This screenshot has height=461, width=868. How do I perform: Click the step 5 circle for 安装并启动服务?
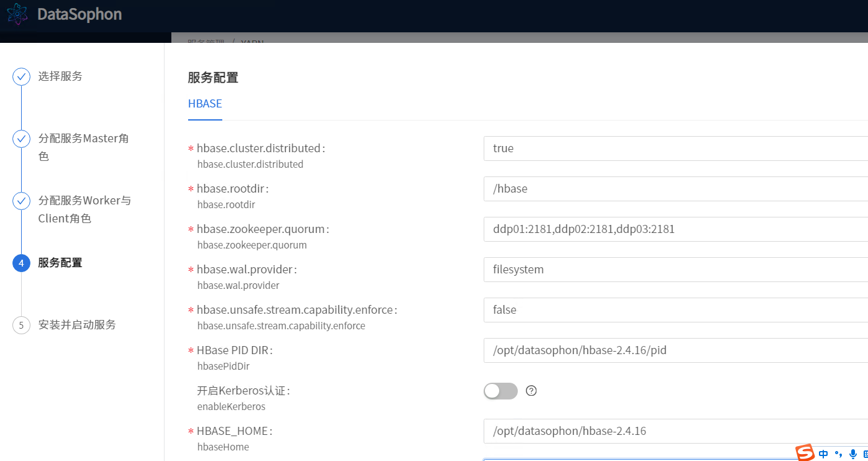click(x=22, y=325)
